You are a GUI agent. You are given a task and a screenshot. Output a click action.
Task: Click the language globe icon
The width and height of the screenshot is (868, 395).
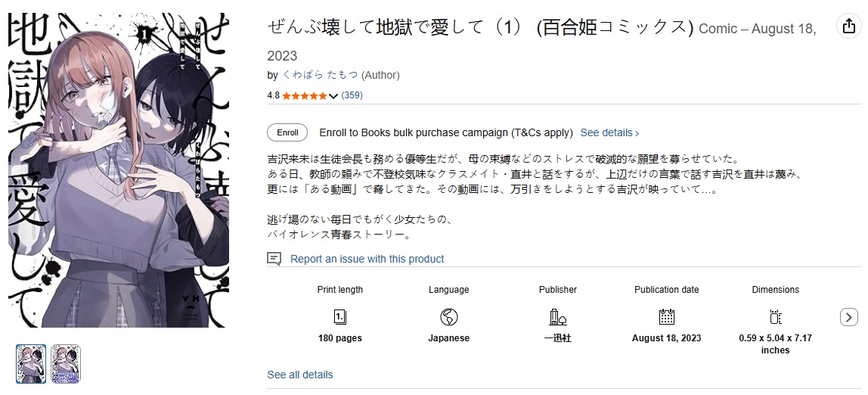[448, 316]
